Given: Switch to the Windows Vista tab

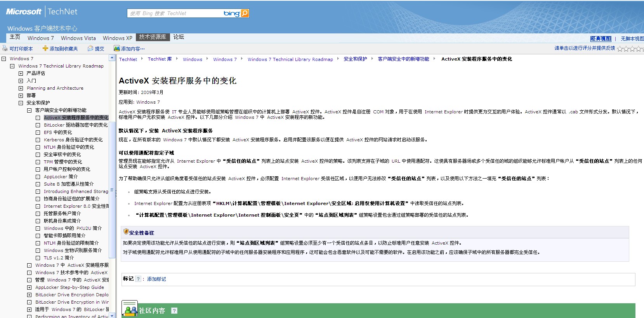Looking at the screenshot, I should coord(78,38).
